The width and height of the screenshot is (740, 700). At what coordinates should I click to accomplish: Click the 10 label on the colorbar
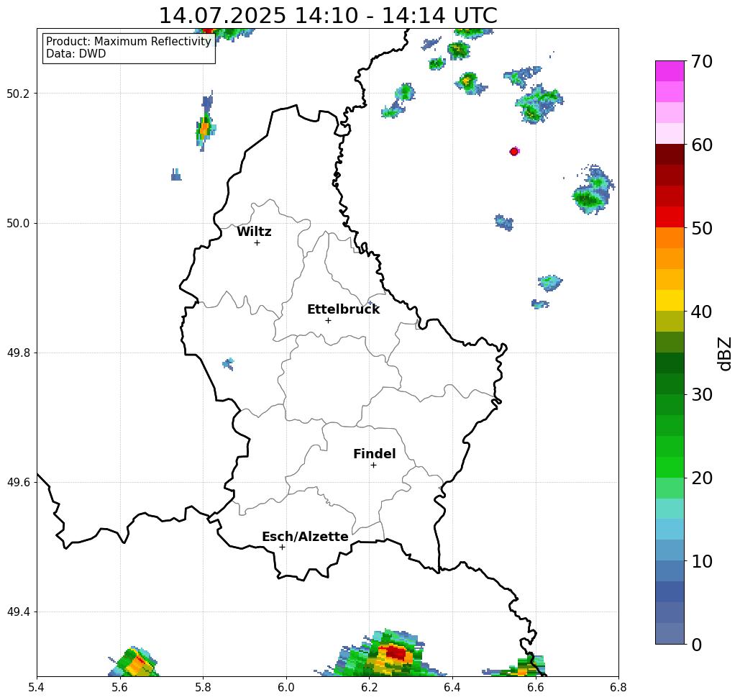tap(701, 561)
